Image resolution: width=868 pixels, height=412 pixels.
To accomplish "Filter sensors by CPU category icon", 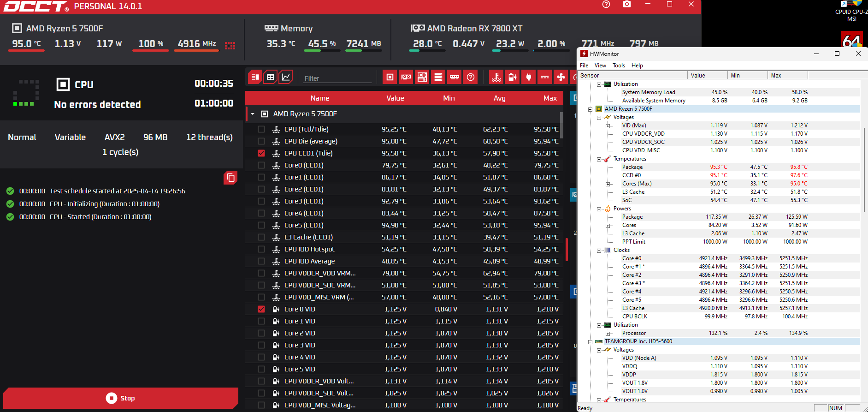I will point(390,77).
